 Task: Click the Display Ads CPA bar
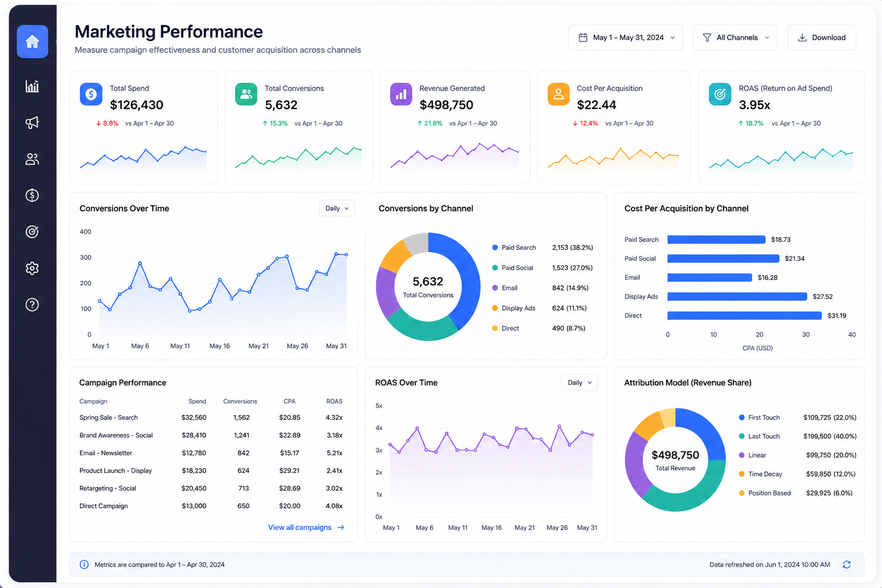coord(737,296)
